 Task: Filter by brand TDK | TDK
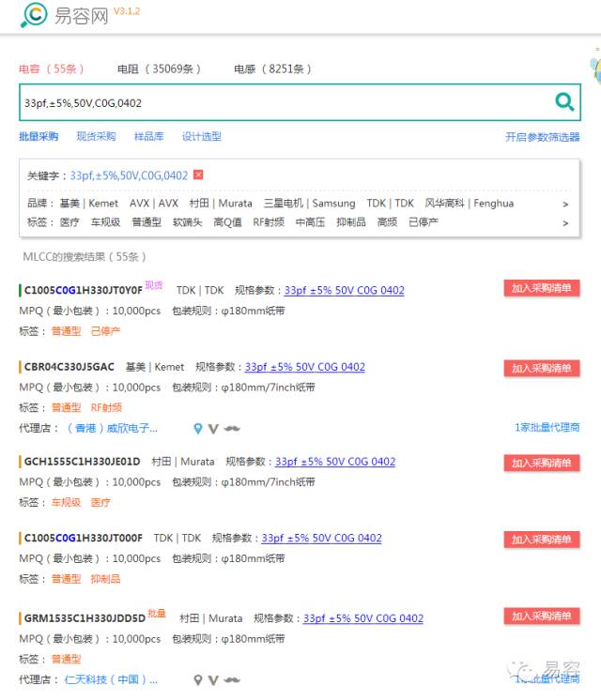point(390,204)
